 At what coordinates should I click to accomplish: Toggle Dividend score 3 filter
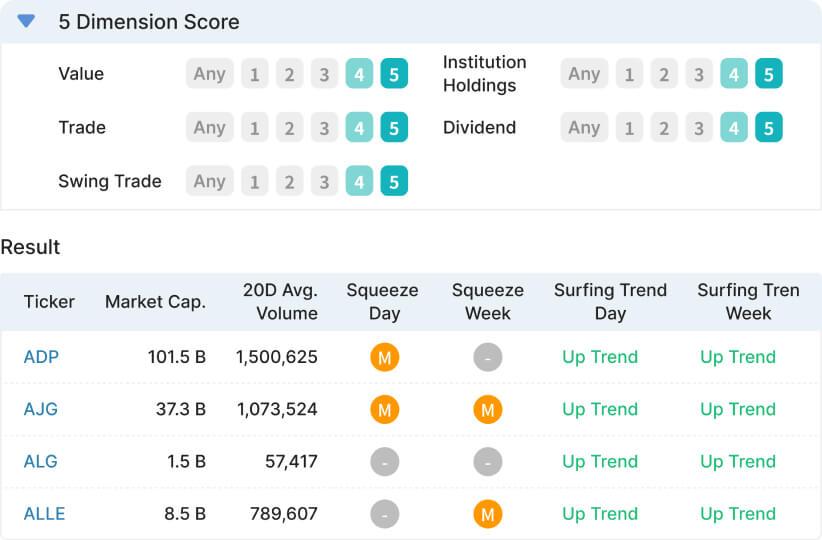click(699, 127)
